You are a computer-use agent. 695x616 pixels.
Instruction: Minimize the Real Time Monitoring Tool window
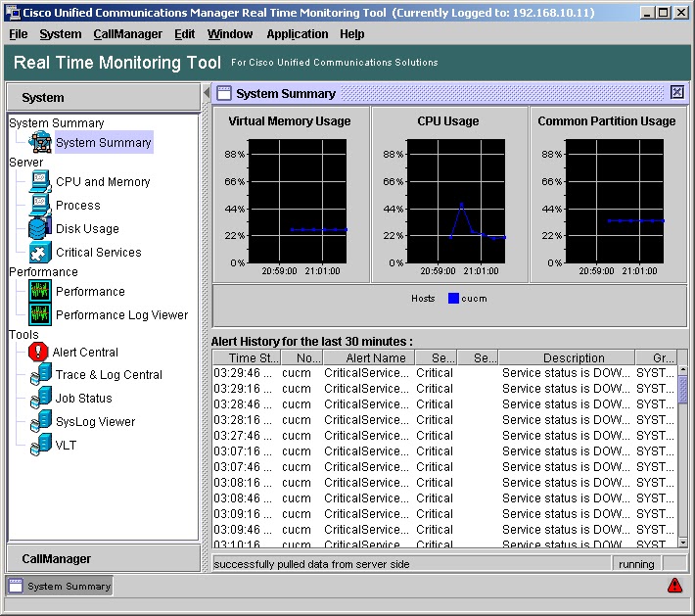point(648,13)
